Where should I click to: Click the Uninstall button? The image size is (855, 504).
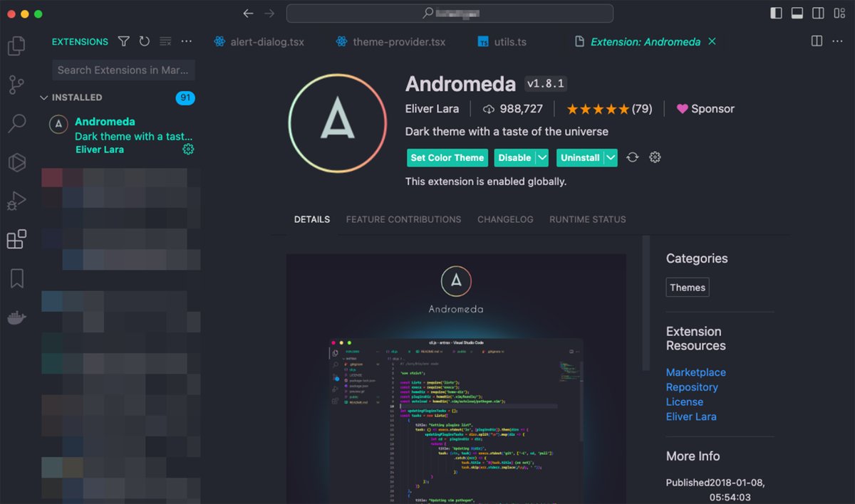[580, 158]
